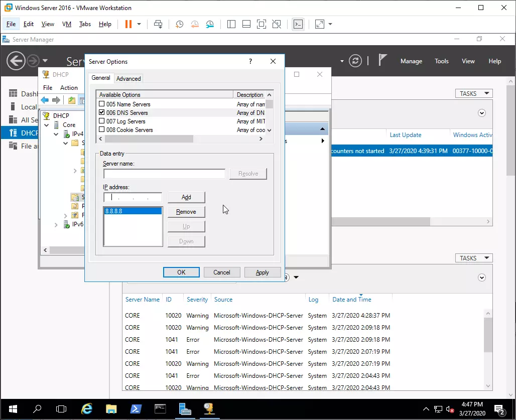Open Internet Explorer from taskbar

87,409
